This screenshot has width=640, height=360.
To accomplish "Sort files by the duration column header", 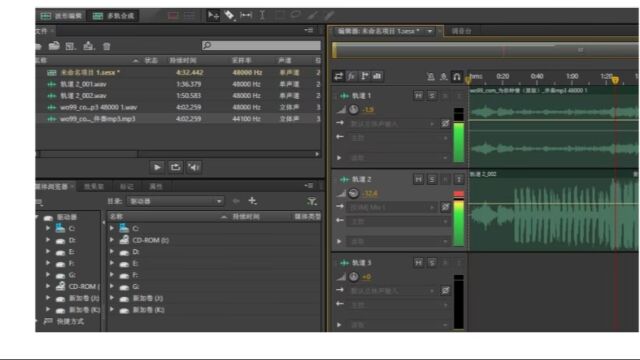I will click(183, 60).
